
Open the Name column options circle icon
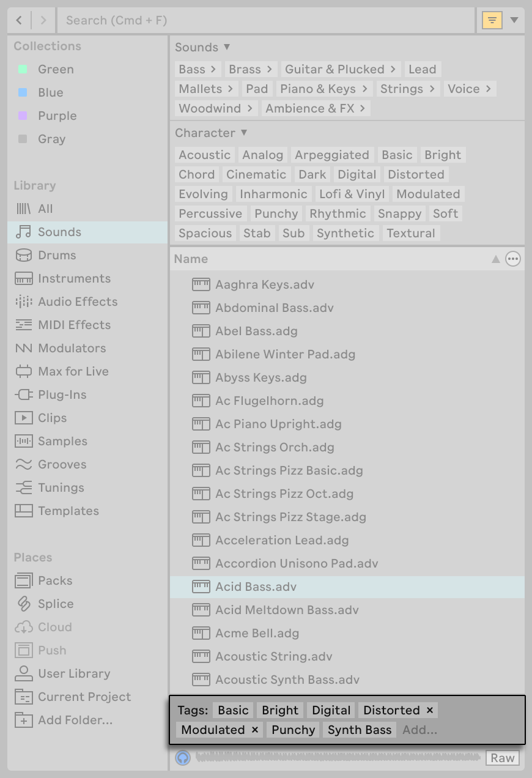513,259
